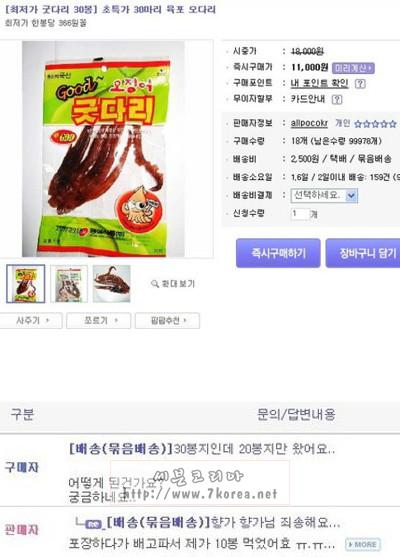The image size is (400, 557).
Task: Click help icon next to 카드안내
Action: click(x=337, y=99)
